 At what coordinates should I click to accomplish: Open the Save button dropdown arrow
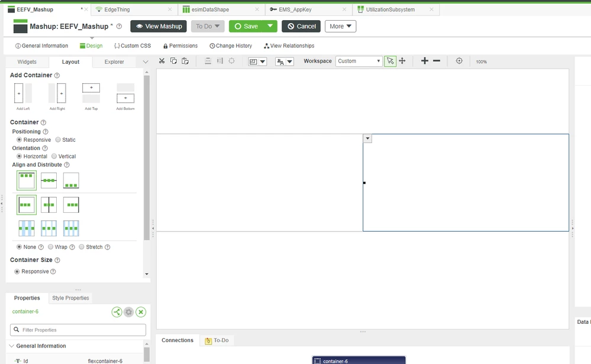[x=270, y=27]
